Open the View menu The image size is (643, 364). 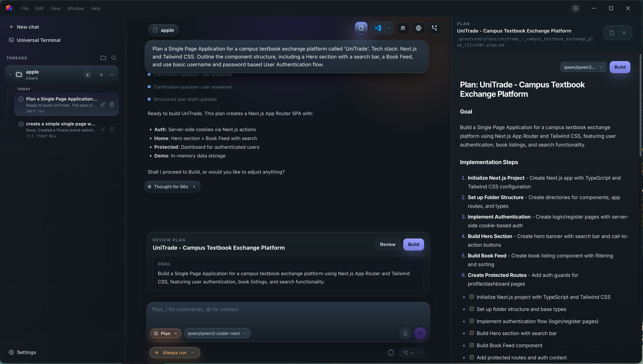[x=55, y=8]
